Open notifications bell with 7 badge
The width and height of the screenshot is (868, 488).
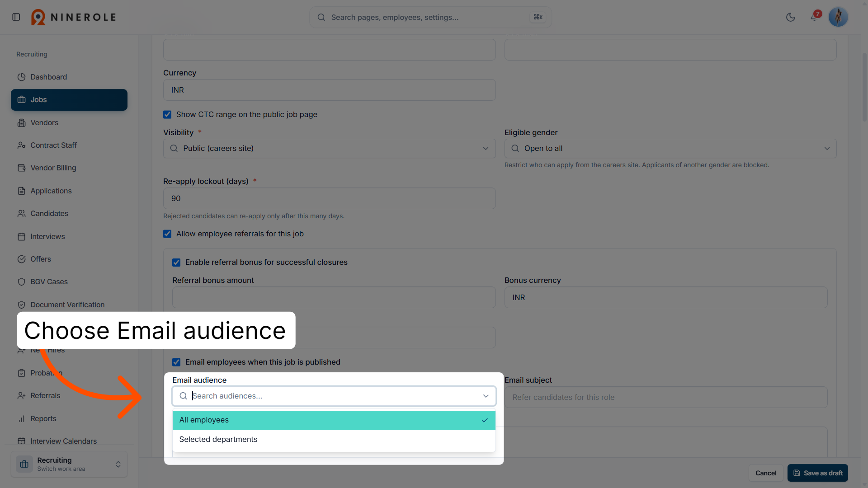tap(814, 17)
